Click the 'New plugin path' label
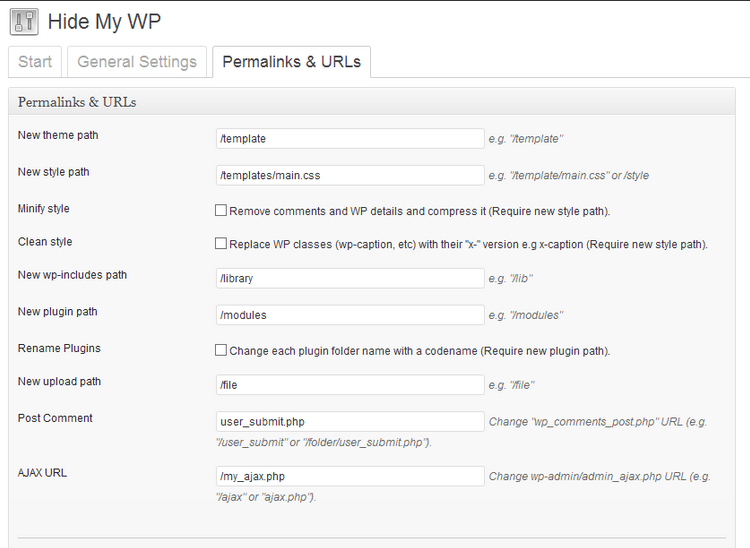750x548 pixels. [57, 312]
